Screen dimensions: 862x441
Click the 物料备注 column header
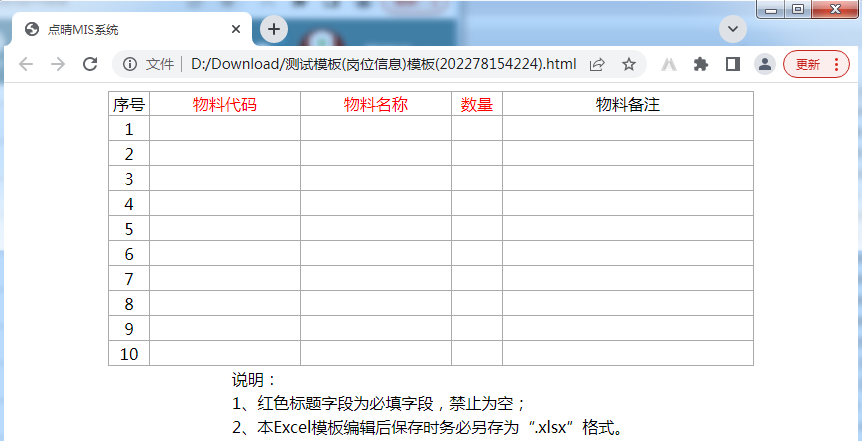pos(628,104)
